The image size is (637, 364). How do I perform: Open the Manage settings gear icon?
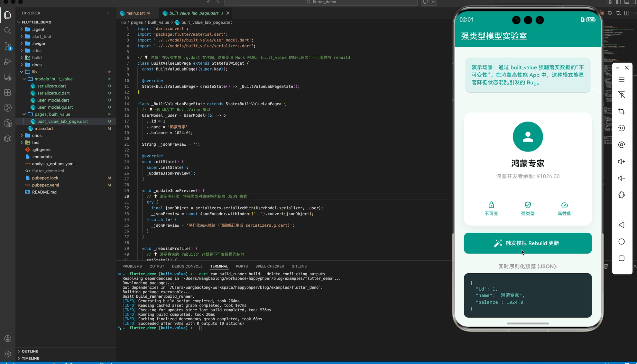(x=8, y=354)
